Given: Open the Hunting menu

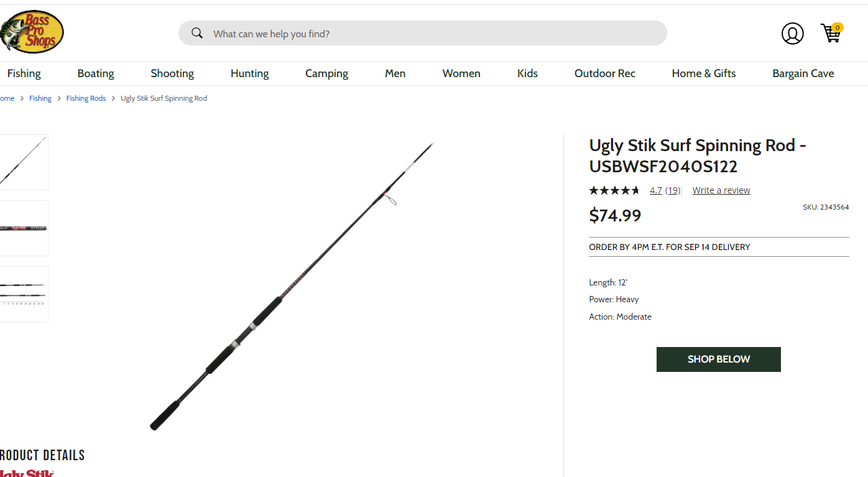Looking at the screenshot, I should point(249,73).
